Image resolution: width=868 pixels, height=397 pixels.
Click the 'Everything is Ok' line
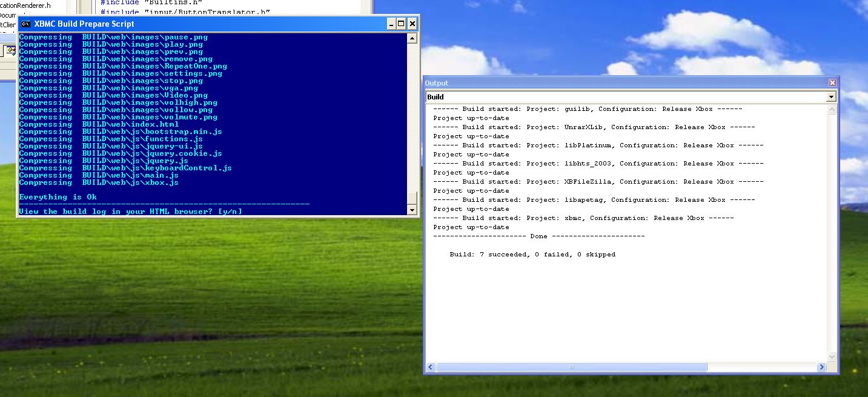click(58, 197)
